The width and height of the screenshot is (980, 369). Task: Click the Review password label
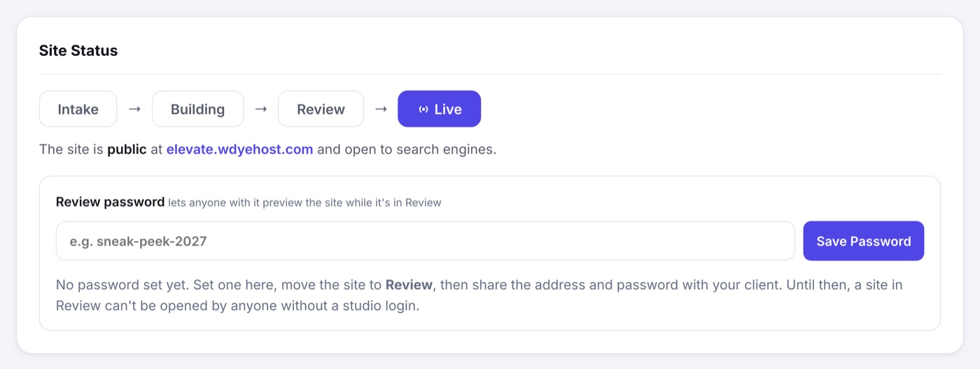point(110,202)
